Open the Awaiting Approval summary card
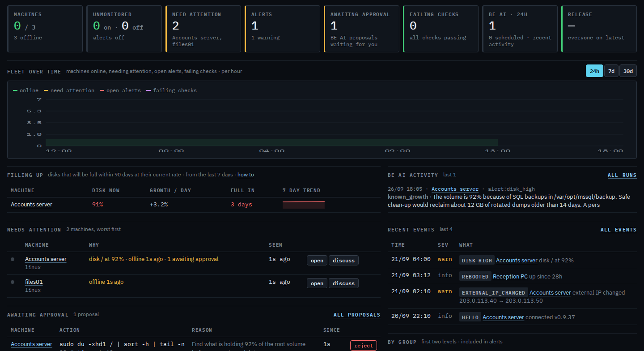Image resolution: width=644 pixels, height=351 pixels. (x=362, y=29)
